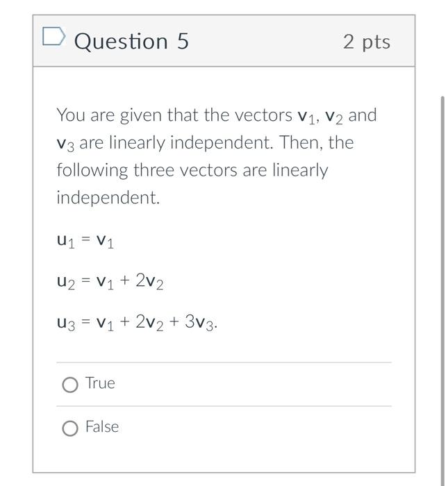The width and height of the screenshot is (448, 486).
Task: Click the 2 pts score label
Action: (x=367, y=42)
